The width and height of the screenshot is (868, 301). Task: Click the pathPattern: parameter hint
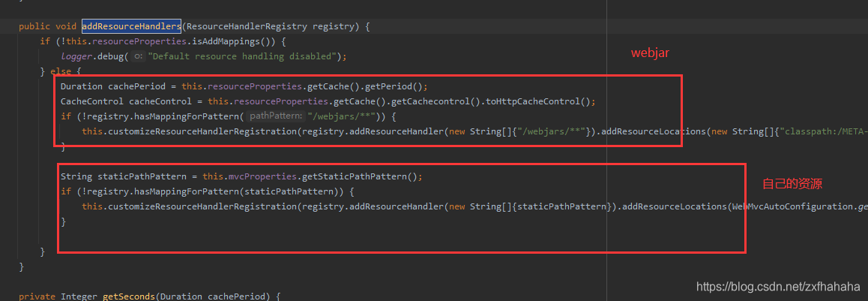click(276, 116)
